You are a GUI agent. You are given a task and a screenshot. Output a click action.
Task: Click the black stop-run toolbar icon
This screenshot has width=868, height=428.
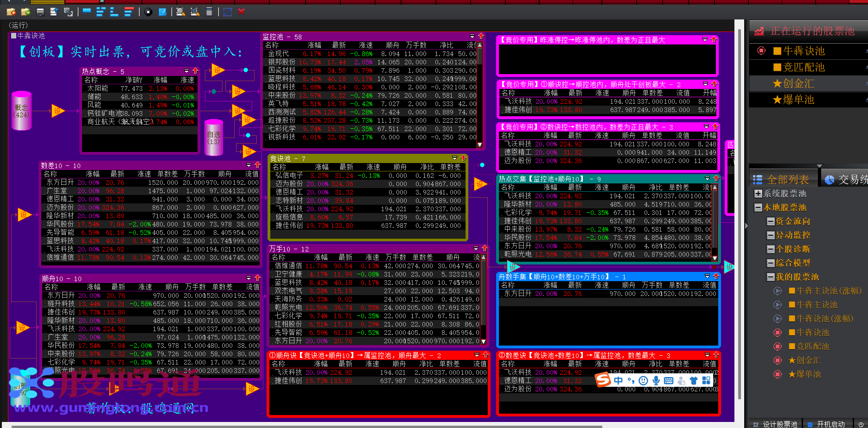pos(148,12)
